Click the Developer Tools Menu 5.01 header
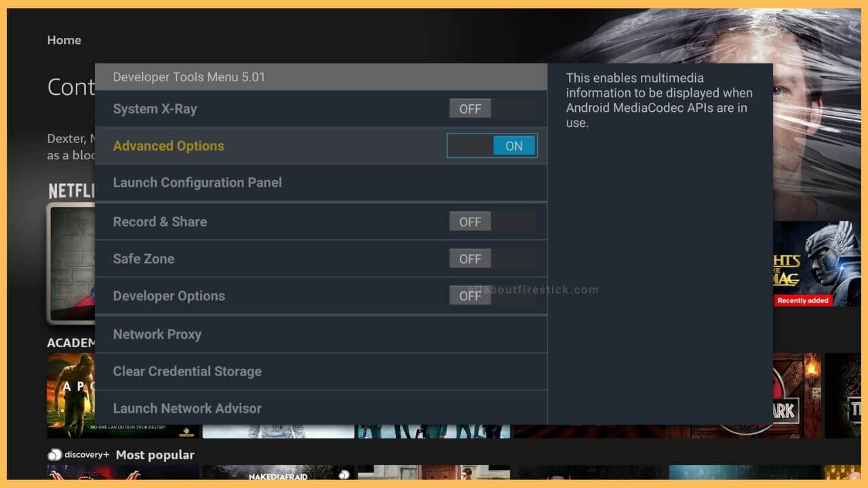This screenshot has width=868, height=488. [x=189, y=77]
